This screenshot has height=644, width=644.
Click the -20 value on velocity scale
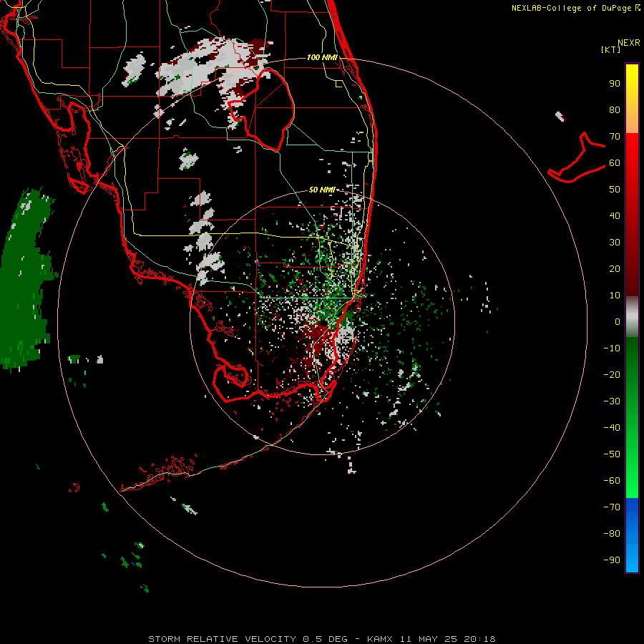[612, 374]
